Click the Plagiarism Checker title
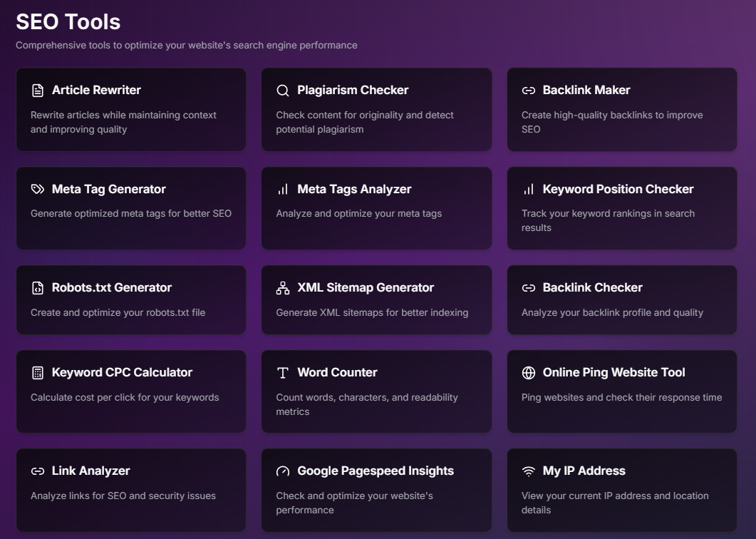This screenshot has width=756, height=539. click(353, 90)
